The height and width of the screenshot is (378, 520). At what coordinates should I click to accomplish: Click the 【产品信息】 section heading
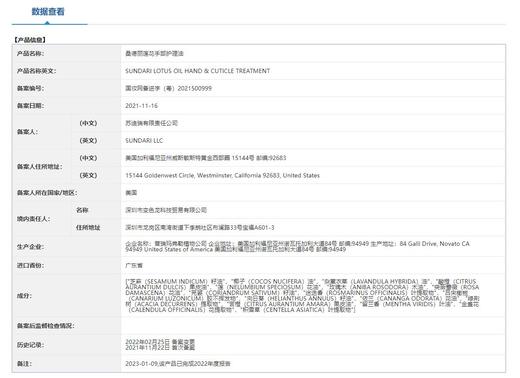[30, 40]
